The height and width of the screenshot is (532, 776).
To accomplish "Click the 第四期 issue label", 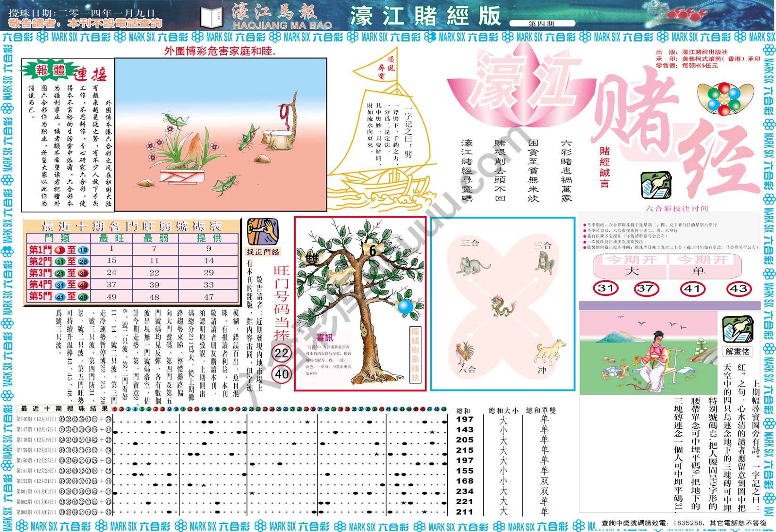I will (543, 24).
